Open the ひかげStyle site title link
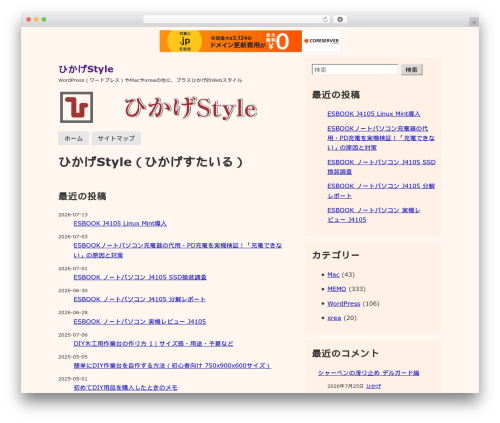The image size is (500, 423). [x=86, y=69]
